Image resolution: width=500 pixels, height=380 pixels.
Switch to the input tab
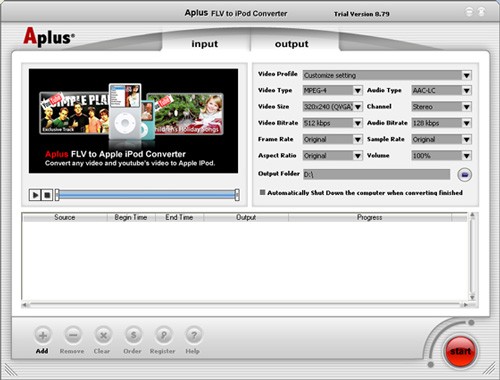coord(205,44)
